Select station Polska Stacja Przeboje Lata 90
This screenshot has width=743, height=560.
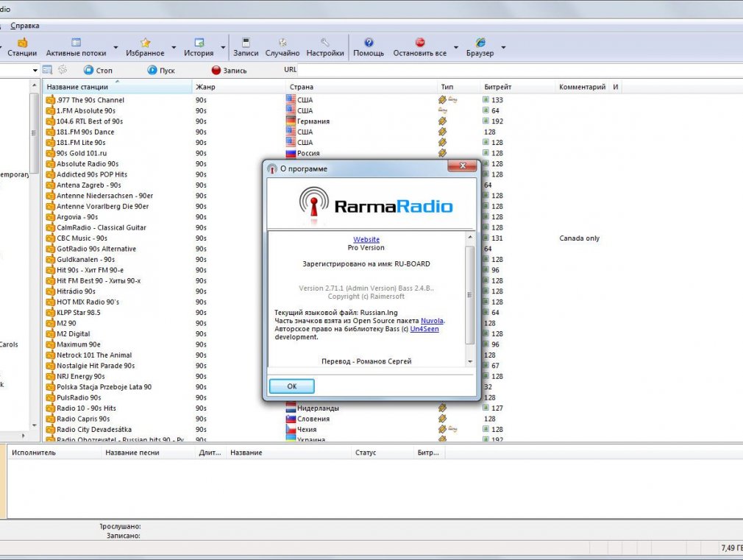pos(104,387)
